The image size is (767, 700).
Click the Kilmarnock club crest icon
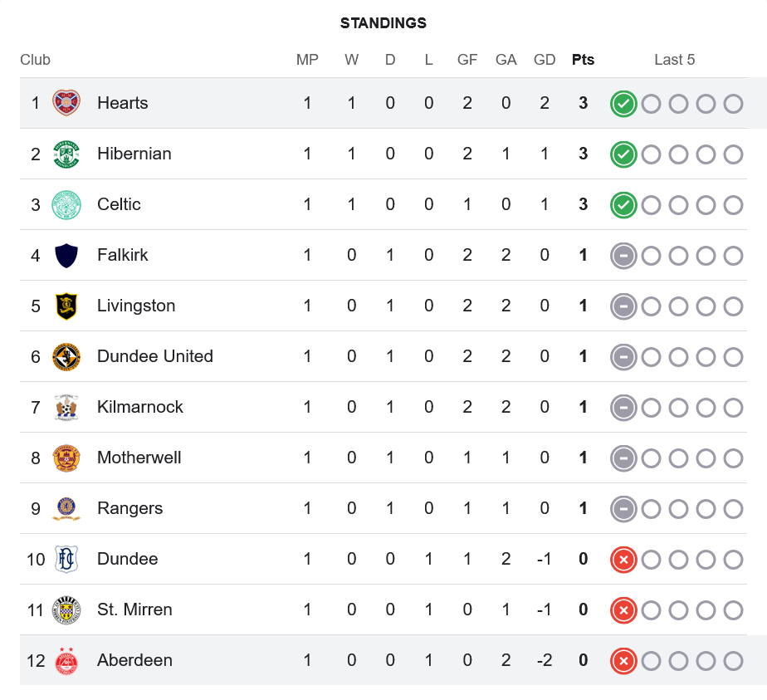pyautogui.click(x=66, y=408)
